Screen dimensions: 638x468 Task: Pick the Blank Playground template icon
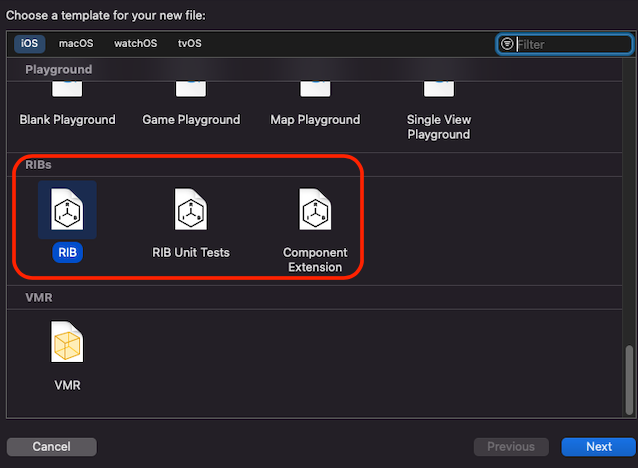click(x=67, y=89)
